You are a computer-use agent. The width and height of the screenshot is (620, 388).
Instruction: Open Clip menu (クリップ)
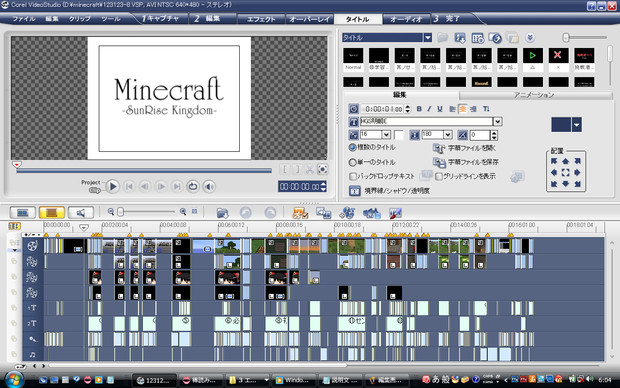[x=80, y=19]
